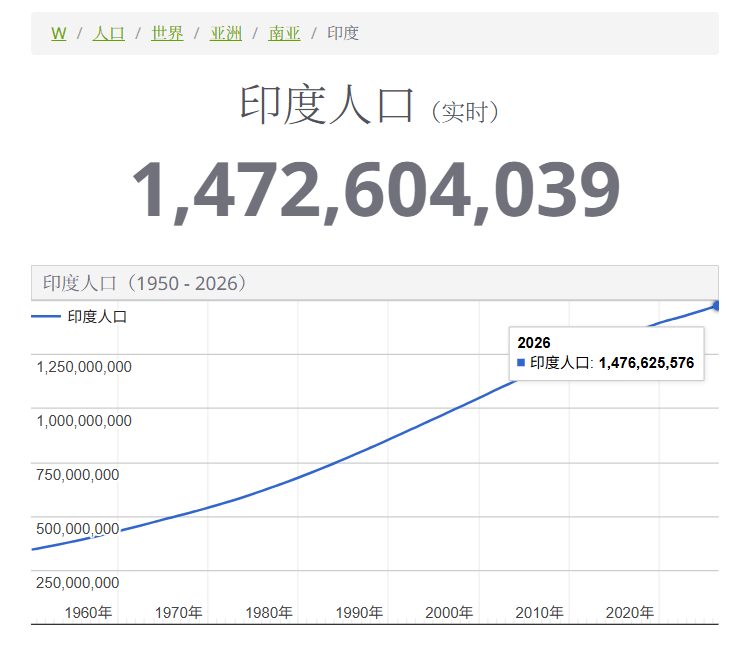Click the live counter number 1,472,604,039
The width and height of the screenshot is (733, 648).
pos(375,190)
